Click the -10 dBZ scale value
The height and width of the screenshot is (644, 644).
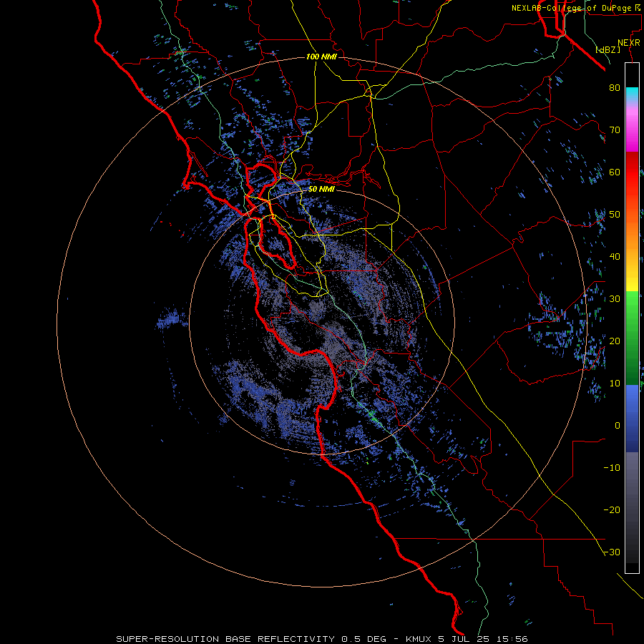click(612, 467)
